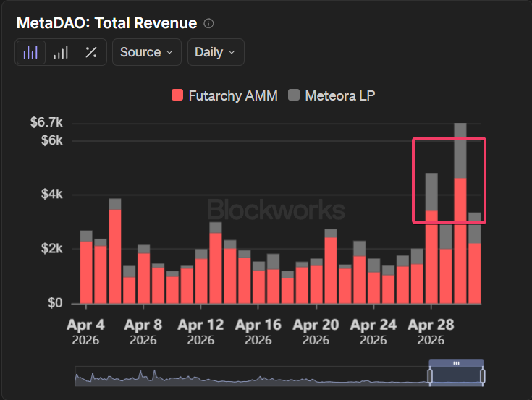532x400 pixels.
Task: Click the Apr 16 2026 axis label
Action: [258, 332]
